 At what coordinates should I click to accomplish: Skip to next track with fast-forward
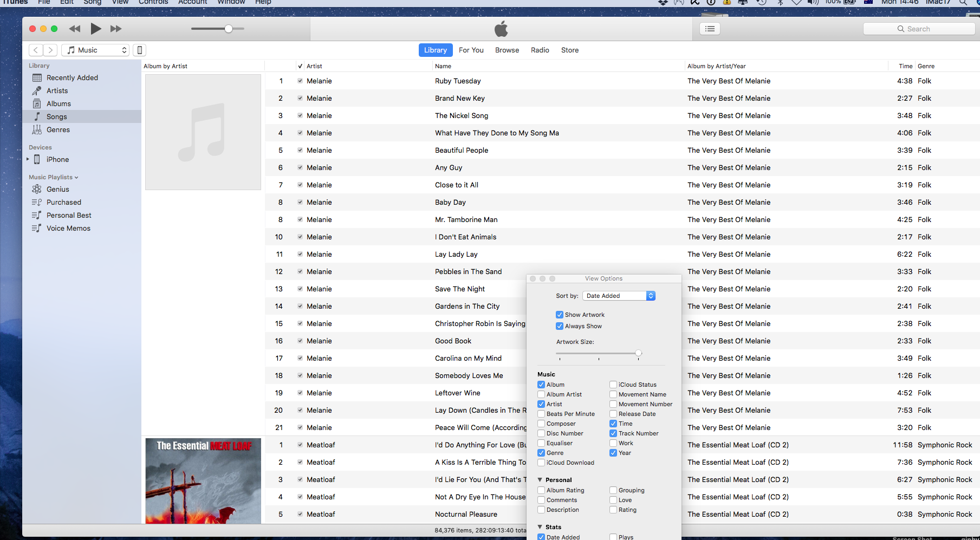(116, 29)
